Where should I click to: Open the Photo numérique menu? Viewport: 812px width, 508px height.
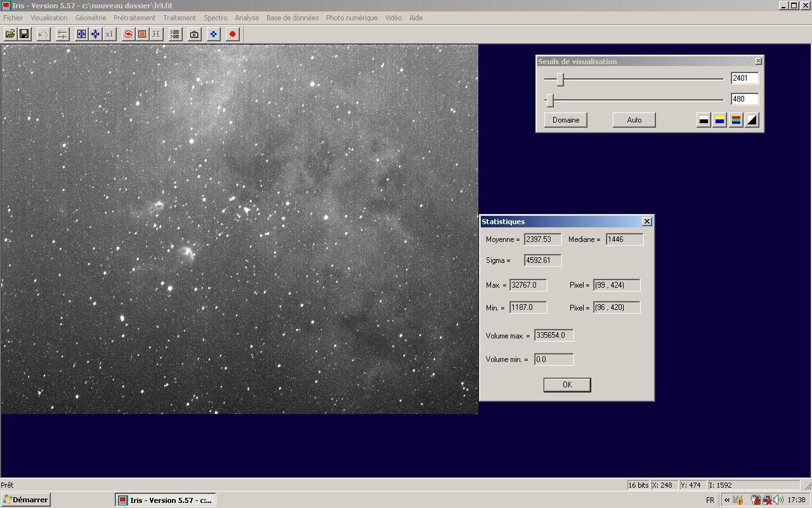point(351,18)
